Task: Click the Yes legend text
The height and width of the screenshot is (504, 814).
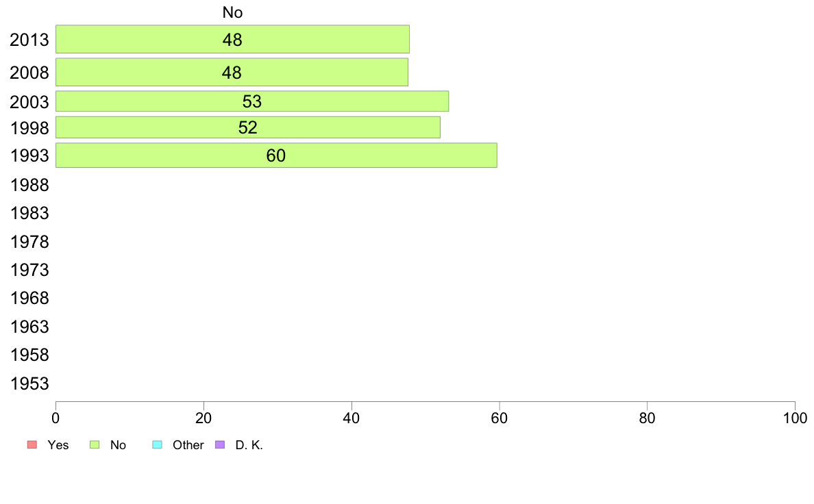Action: click(58, 445)
